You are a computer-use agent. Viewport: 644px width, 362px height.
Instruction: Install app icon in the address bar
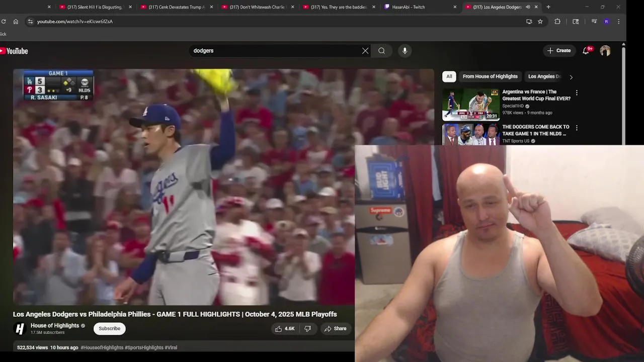click(x=529, y=22)
